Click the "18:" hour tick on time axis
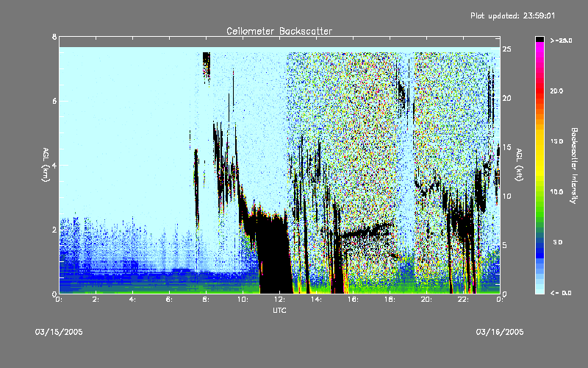588x368 pixels. [x=390, y=300]
